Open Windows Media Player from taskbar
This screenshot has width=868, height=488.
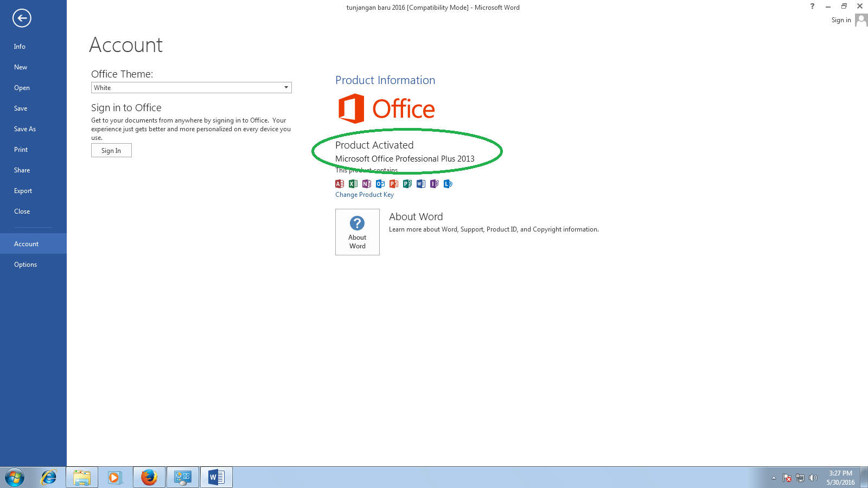coord(115,478)
